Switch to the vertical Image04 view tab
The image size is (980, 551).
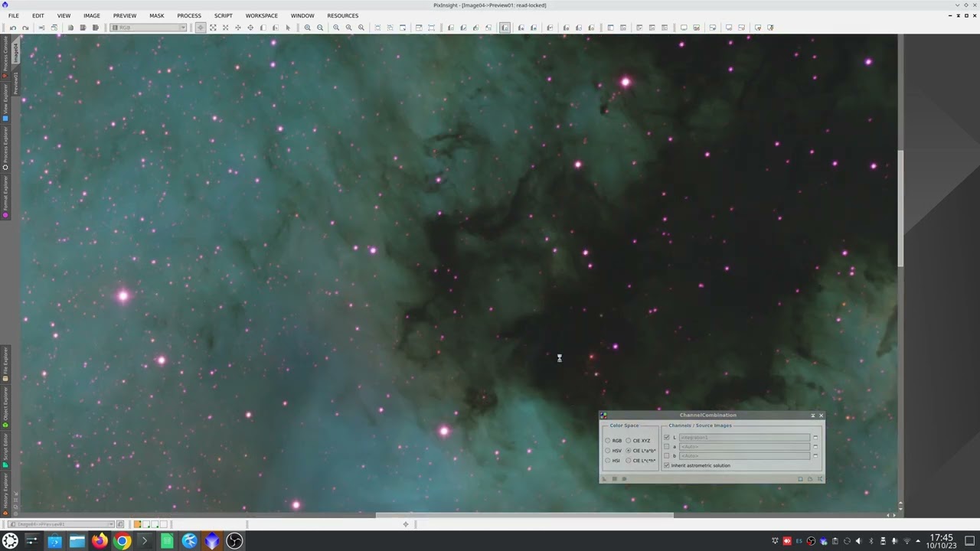(15, 53)
